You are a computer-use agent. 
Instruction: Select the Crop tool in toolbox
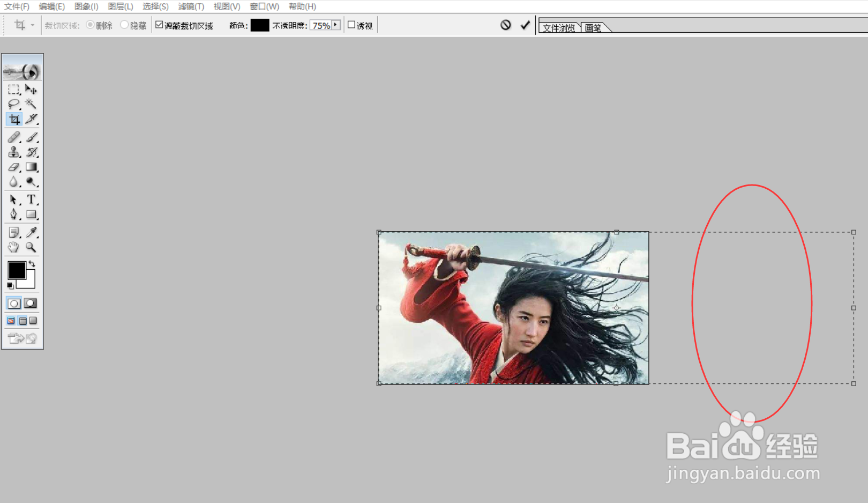14,119
